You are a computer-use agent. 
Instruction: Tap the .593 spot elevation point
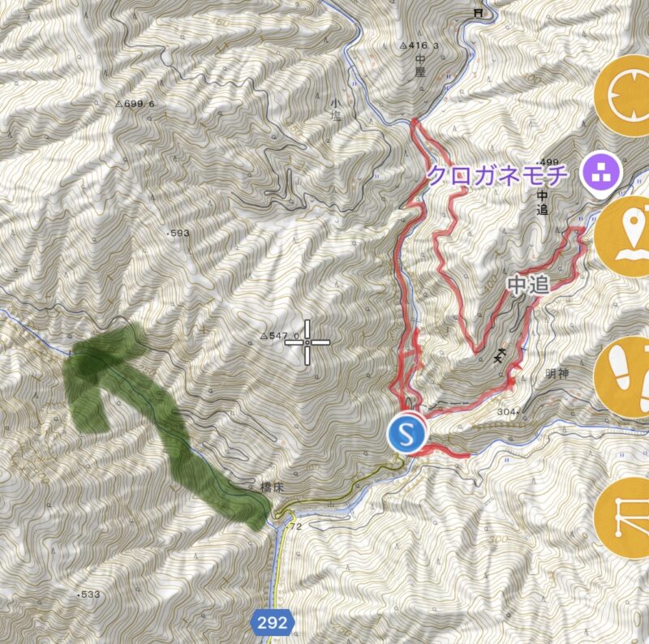[177, 234]
